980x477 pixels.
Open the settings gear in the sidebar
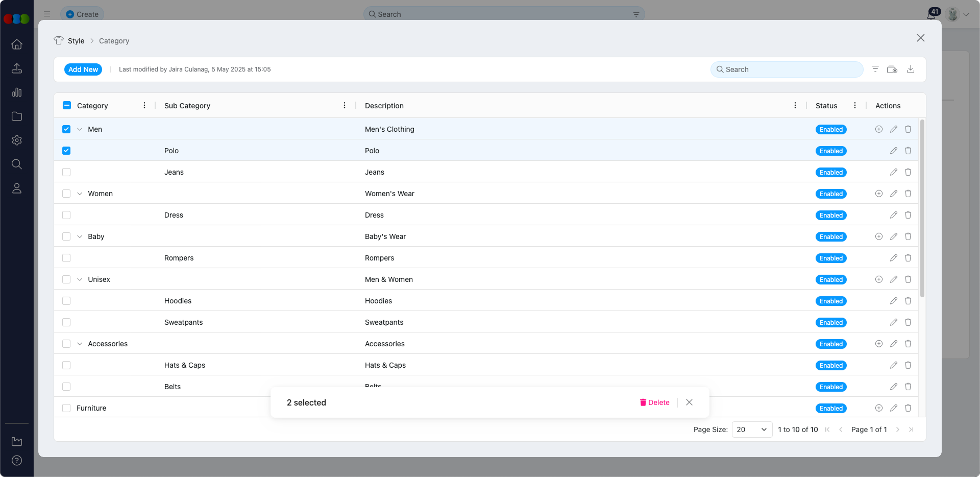click(17, 140)
